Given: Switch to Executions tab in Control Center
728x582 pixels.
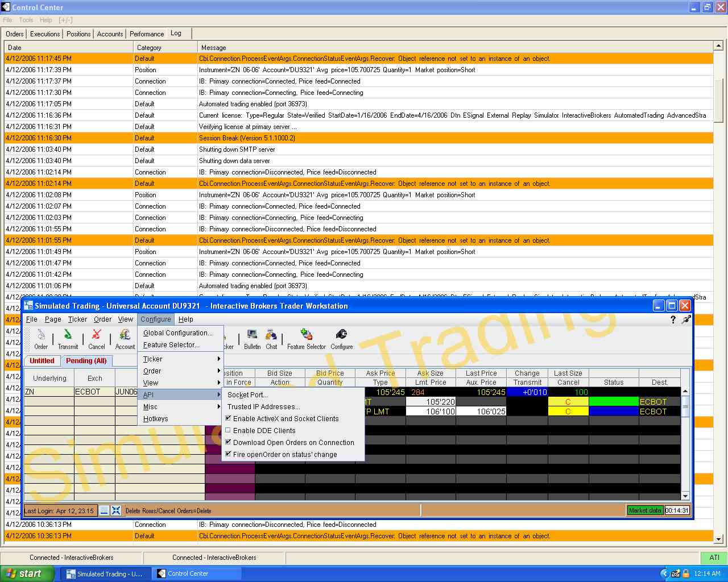Looking at the screenshot, I should point(45,34).
